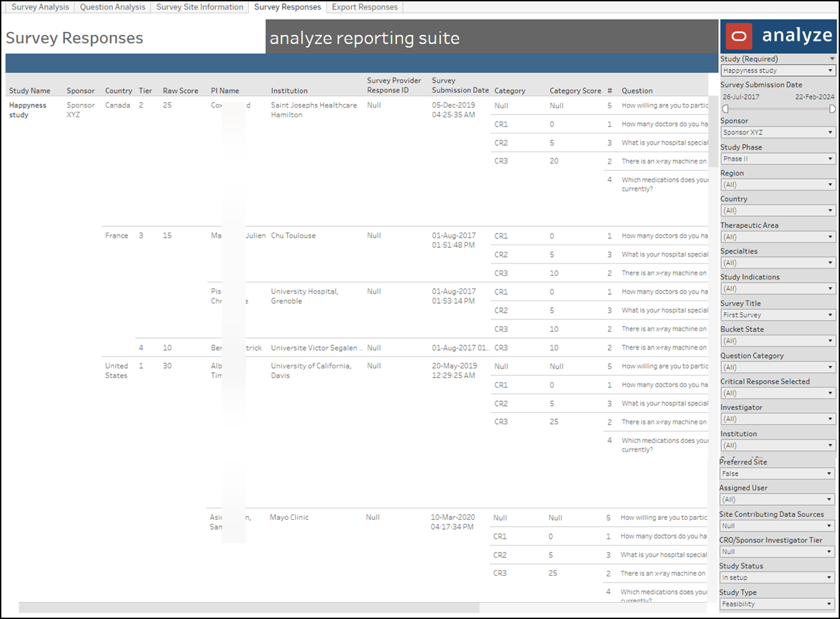Open the Study Type dropdown
Viewport: 840px width, 619px height.
[777, 604]
